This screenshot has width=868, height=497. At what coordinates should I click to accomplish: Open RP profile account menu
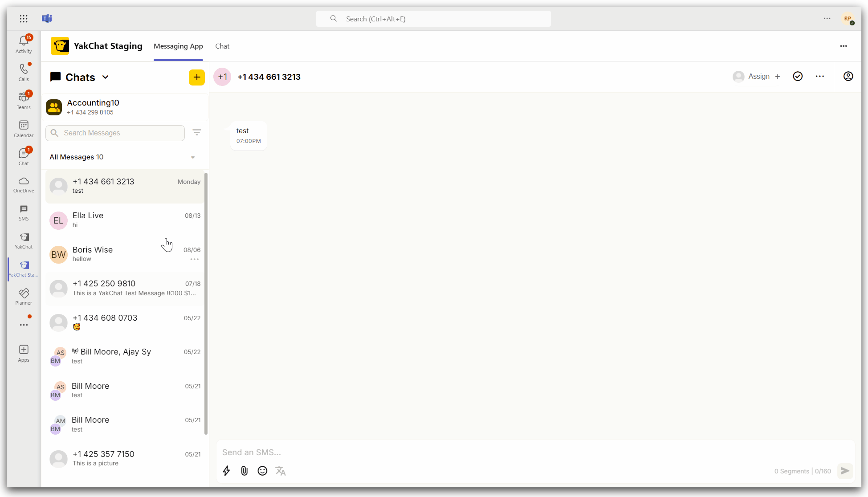pyautogui.click(x=848, y=19)
